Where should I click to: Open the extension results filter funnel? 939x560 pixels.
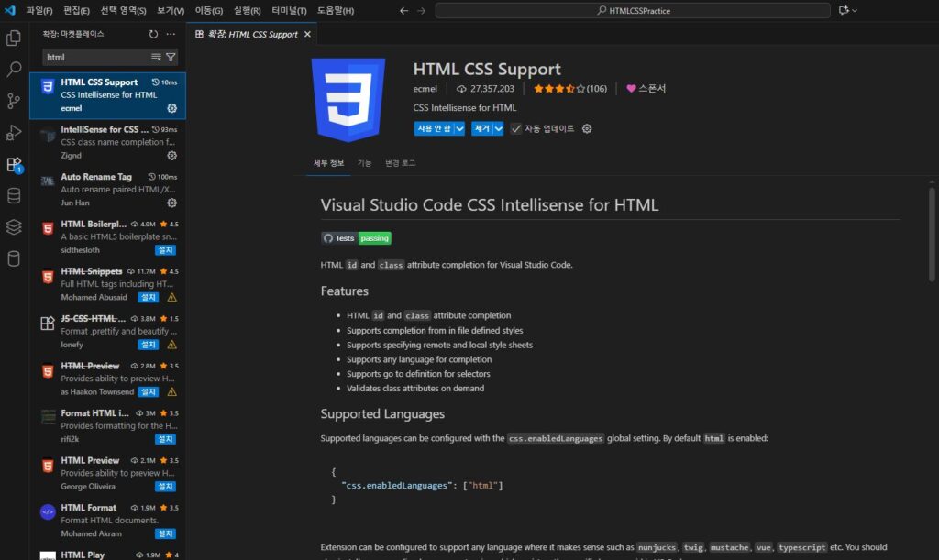click(x=170, y=57)
